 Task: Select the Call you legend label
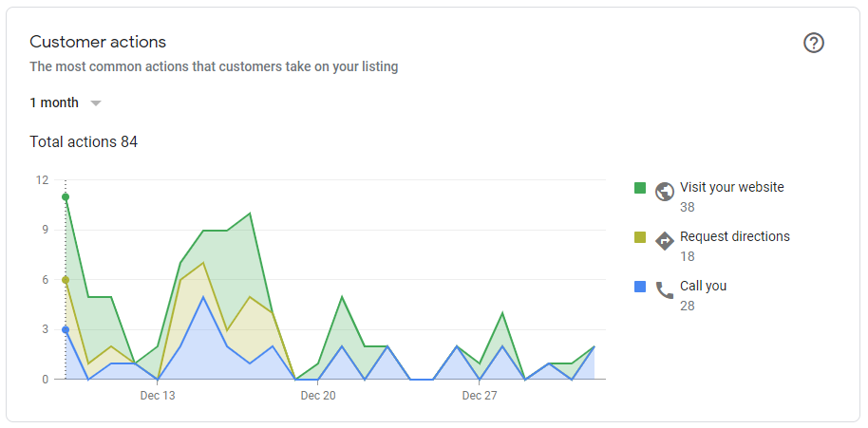click(x=703, y=286)
